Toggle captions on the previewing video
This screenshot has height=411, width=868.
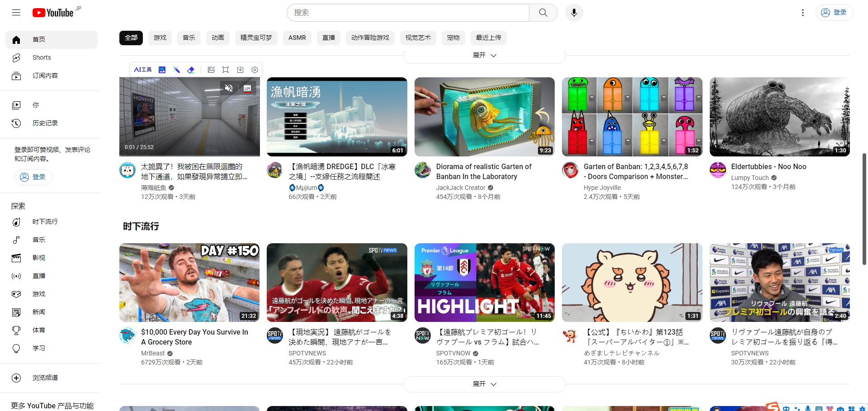pyautogui.click(x=247, y=88)
